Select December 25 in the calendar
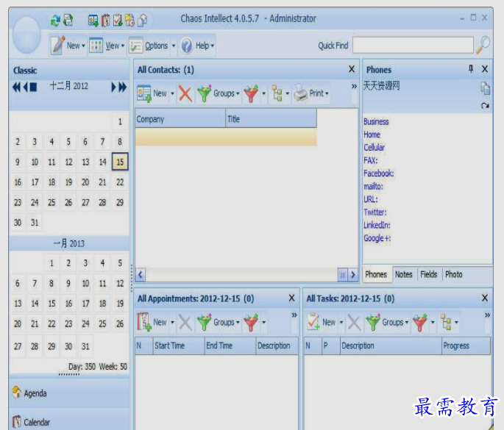The height and width of the screenshot is (430, 504). click(52, 202)
